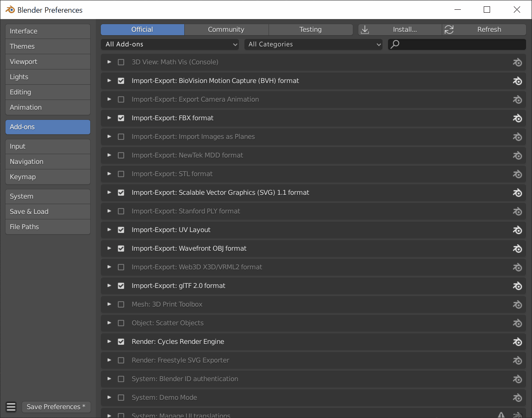Switch to the Community add-ons tab
532x418 pixels.
pyautogui.click(x=226, y=30)
